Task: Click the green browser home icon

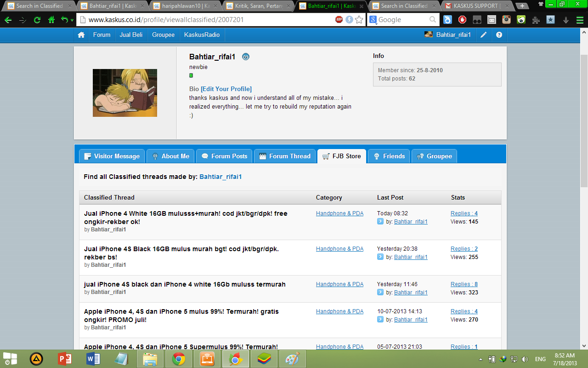Action: (51, 20)
